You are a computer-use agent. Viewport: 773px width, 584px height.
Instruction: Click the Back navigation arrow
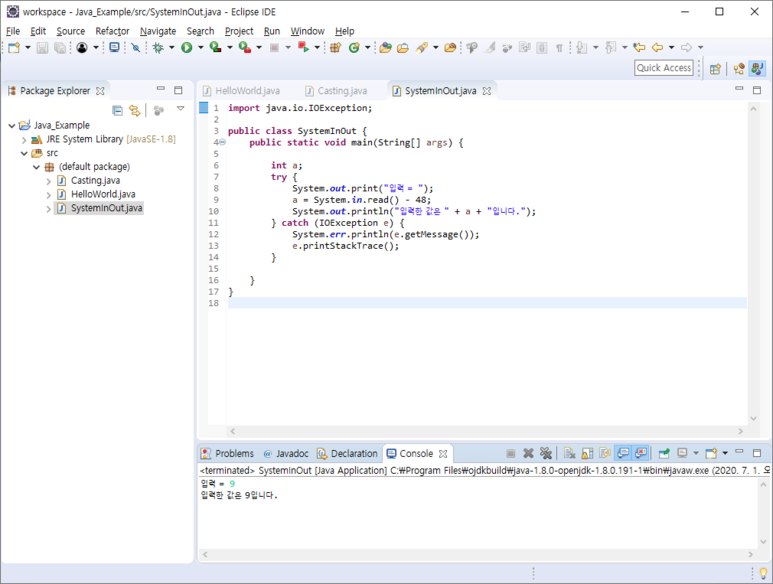(657, 48)
